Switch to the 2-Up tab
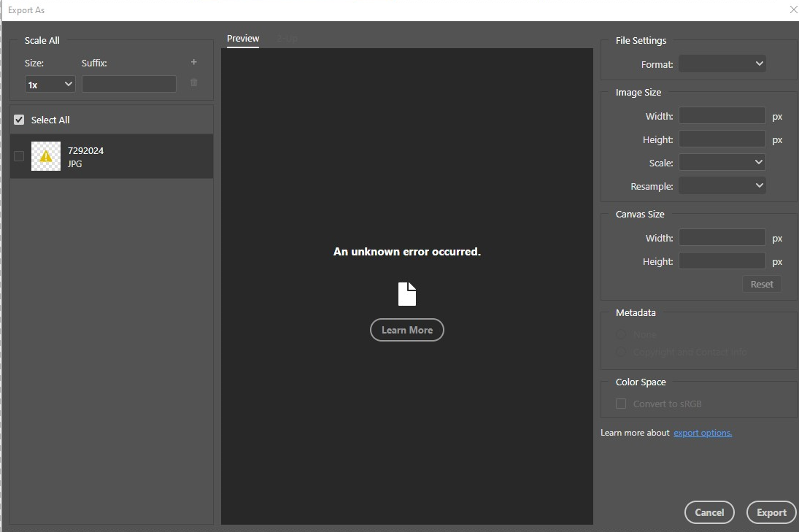This screenshot has width=799, height=532. tap(287, 39)
